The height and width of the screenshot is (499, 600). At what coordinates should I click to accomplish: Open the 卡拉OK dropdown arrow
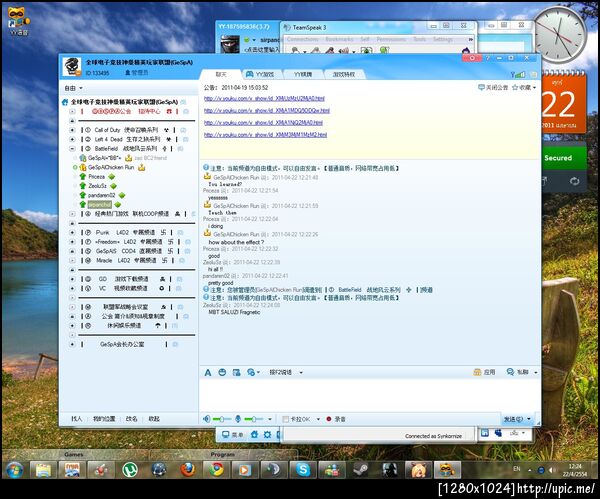point(318,419)
